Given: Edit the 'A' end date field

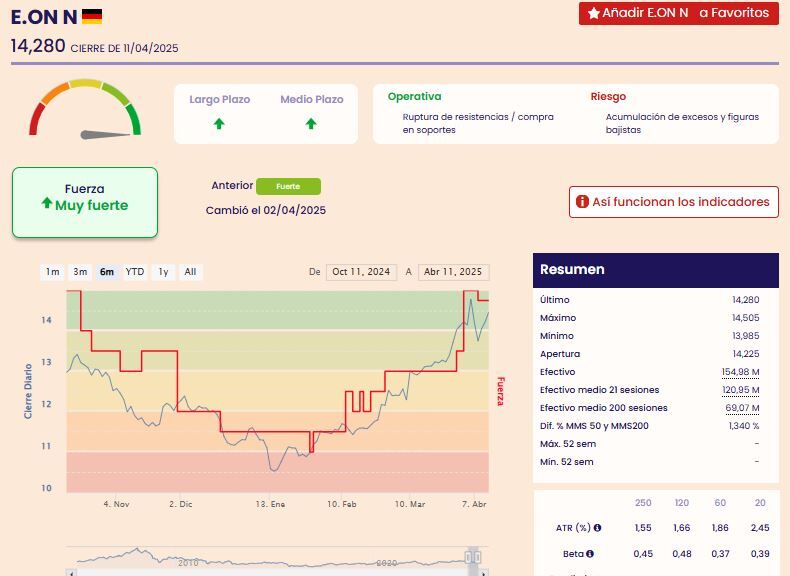Looking at the screenshot, I should [453, 272].
